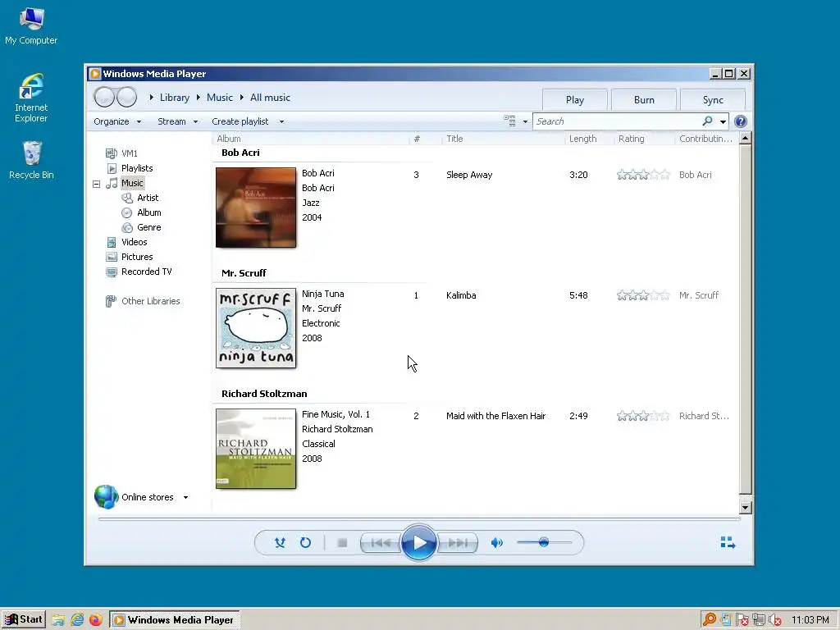Open the View options icon
This screenshot has height=630, width=840.
509,121
